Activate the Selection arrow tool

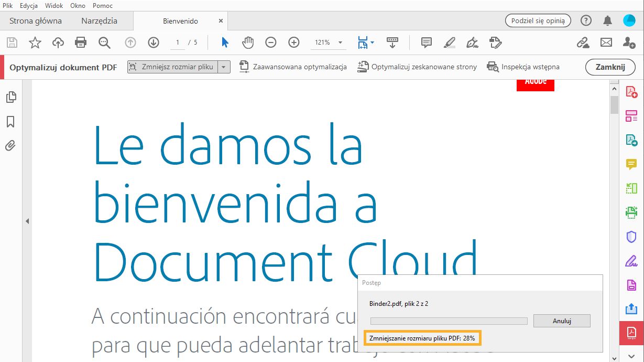(225, 42)
